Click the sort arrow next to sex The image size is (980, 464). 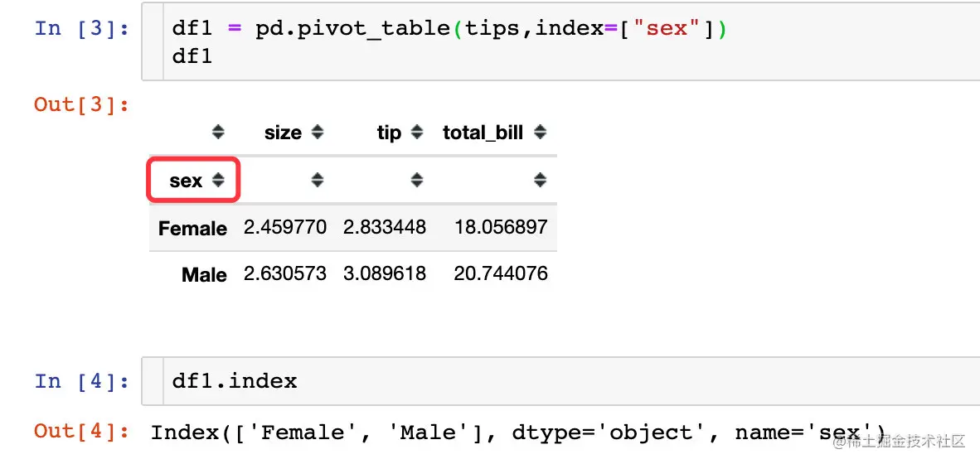coord(217,181)
